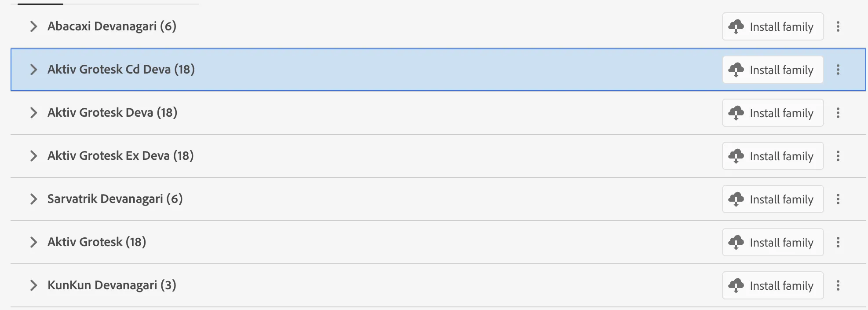Select the Aktiv Grotesk (18) family name
868x310 pixels.
click(97, 242)
